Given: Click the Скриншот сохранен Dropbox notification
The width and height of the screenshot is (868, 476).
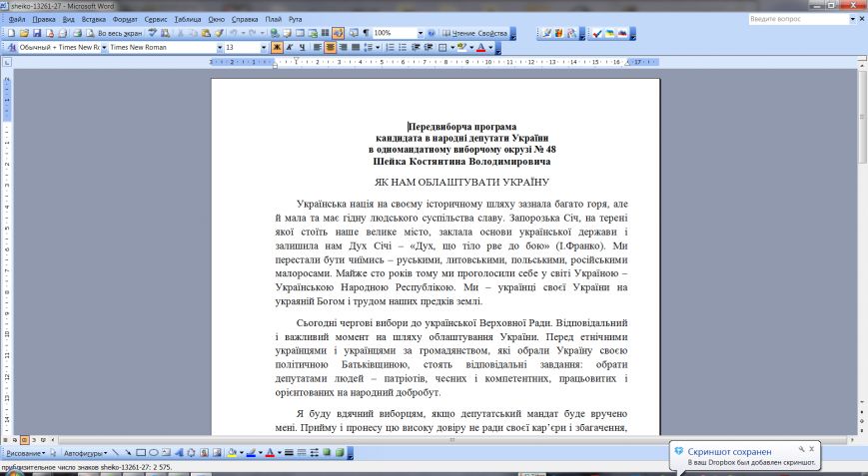Looking at the screenshot, I should [744, 456].
